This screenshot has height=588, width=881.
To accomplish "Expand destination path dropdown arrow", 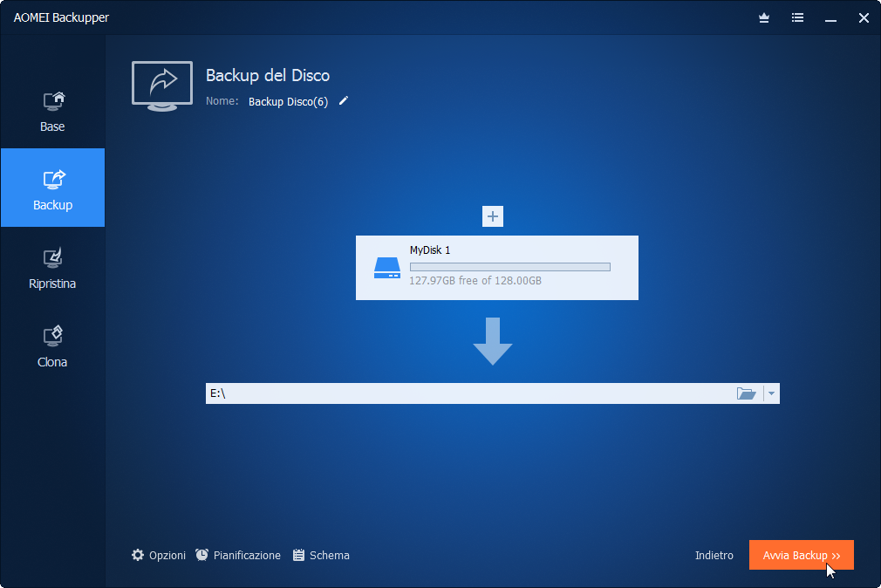I will coord(771,393).
